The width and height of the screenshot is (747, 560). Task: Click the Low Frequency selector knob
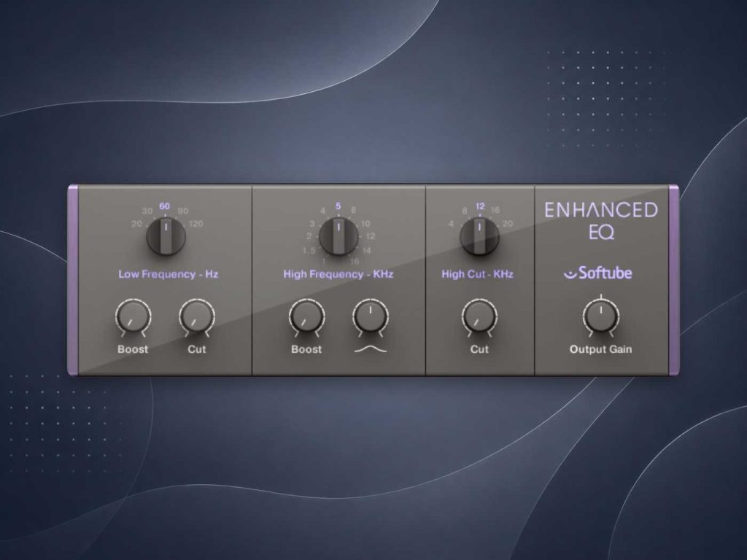click(x=166, y=236)
